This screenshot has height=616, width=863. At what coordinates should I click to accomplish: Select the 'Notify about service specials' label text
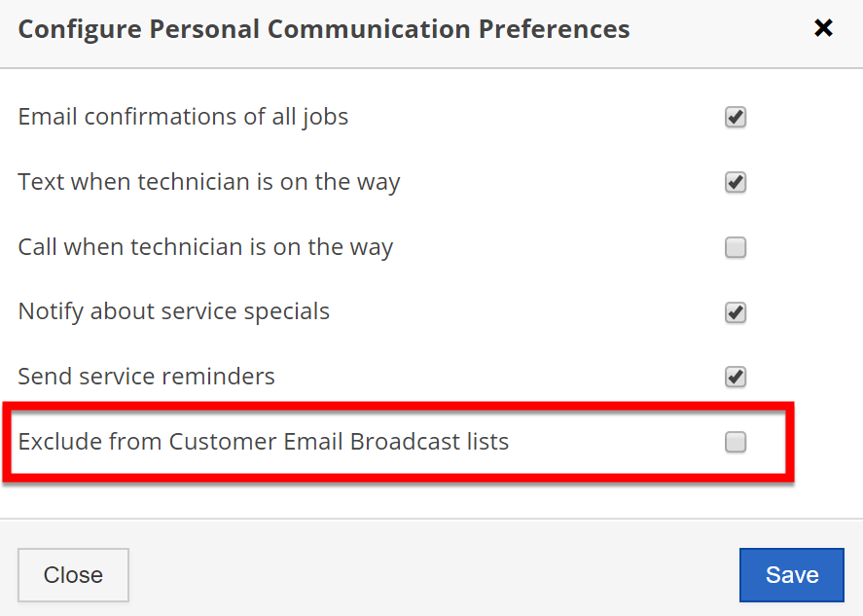174,311
